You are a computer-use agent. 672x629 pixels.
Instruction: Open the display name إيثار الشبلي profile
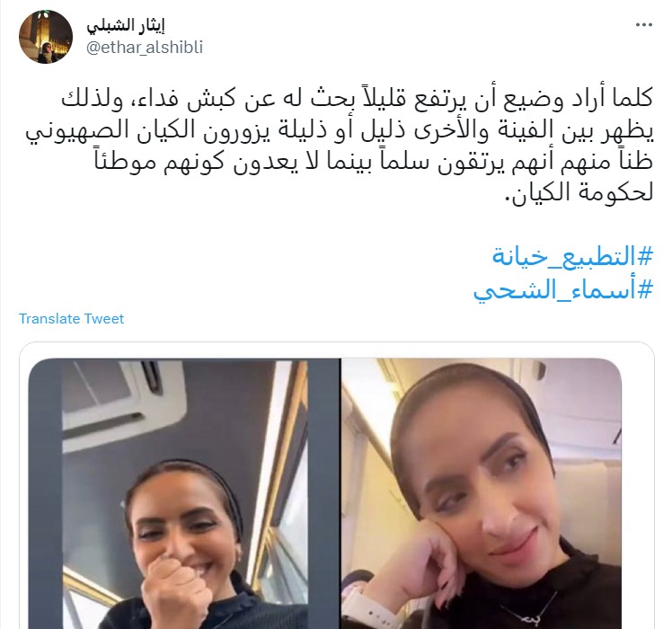pyautogui.click(x=126, y=26)
